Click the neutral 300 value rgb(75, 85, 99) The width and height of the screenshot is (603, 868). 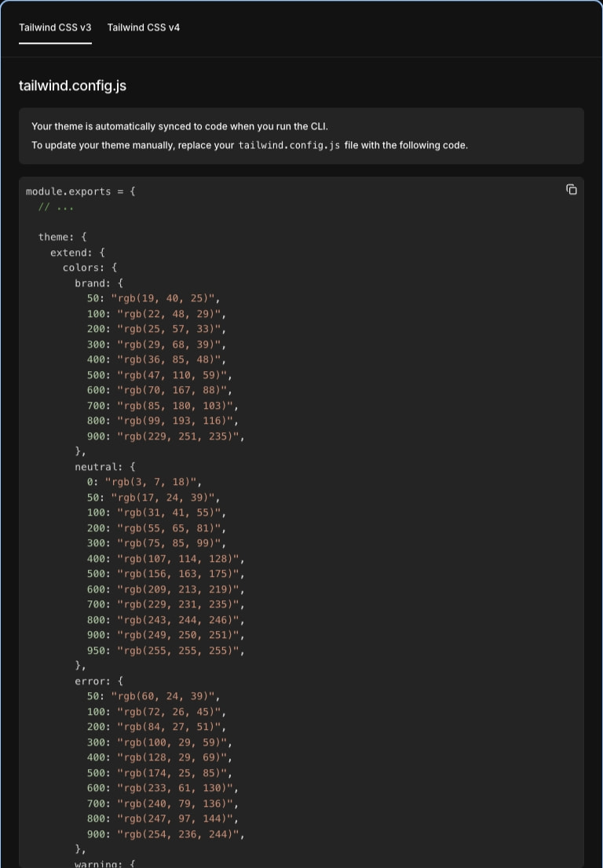pos(168,543)
